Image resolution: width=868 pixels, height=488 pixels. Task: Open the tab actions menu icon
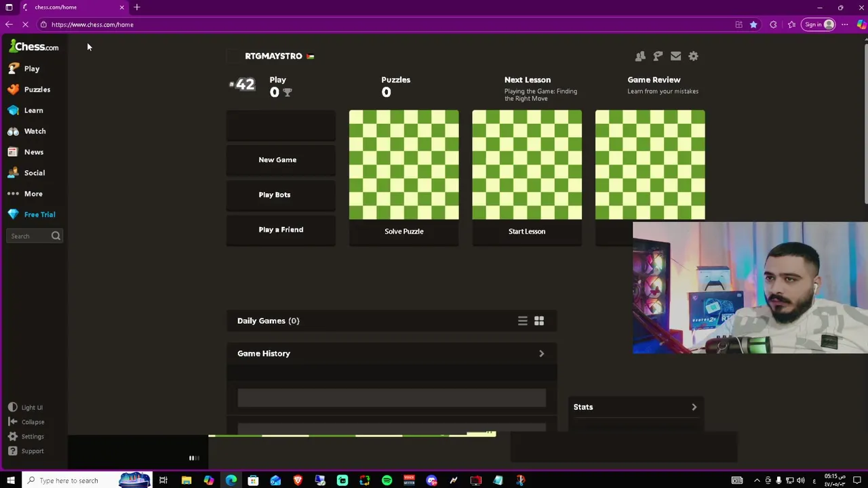pyautogui.click(x=9, y=7)
